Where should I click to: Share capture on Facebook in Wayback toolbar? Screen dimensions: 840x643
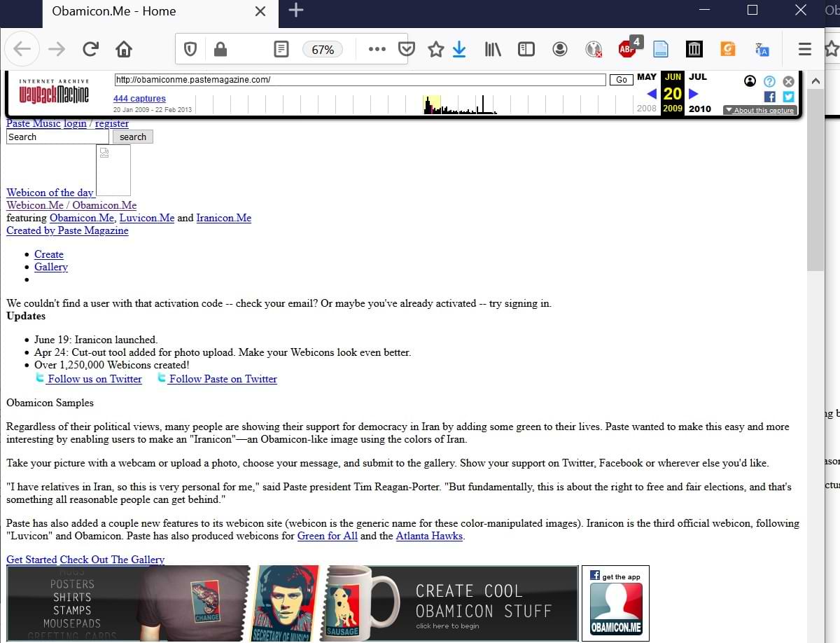769,97
